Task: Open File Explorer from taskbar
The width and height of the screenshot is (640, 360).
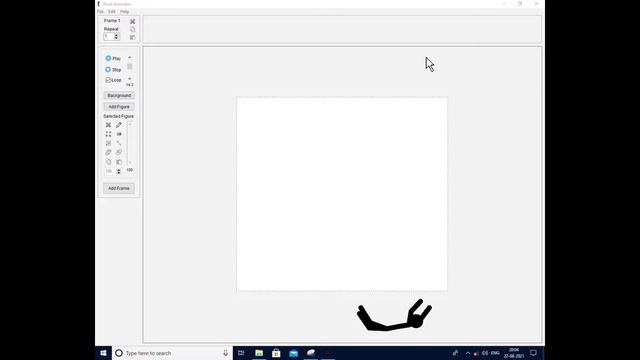Action: click(259, 353)
